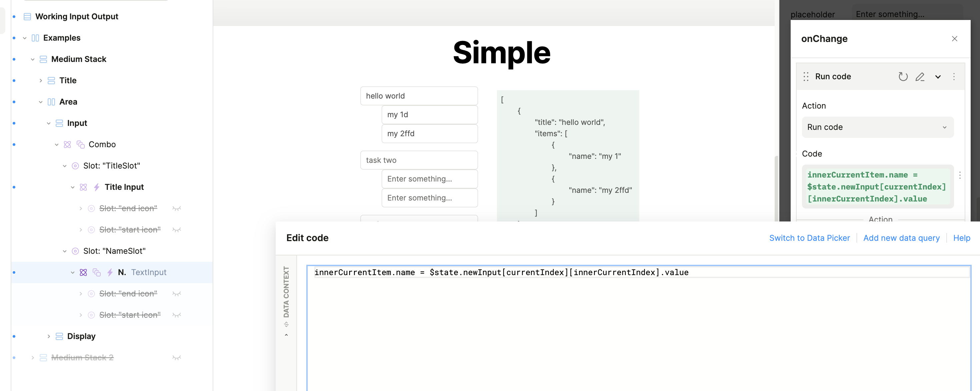The image size is (980, 391).
Task: Switch to Data Picker
Action: click(809, 238)
